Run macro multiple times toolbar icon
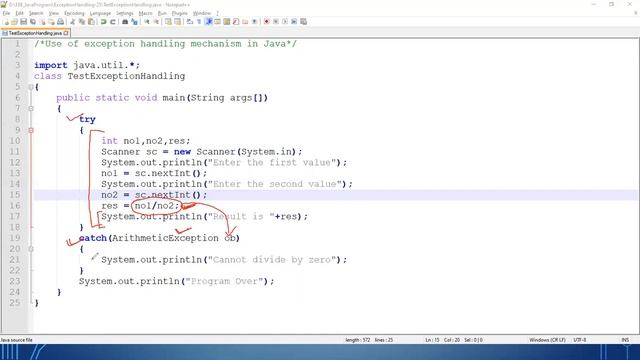Screen dimensions: 640x360 point(294,22)
